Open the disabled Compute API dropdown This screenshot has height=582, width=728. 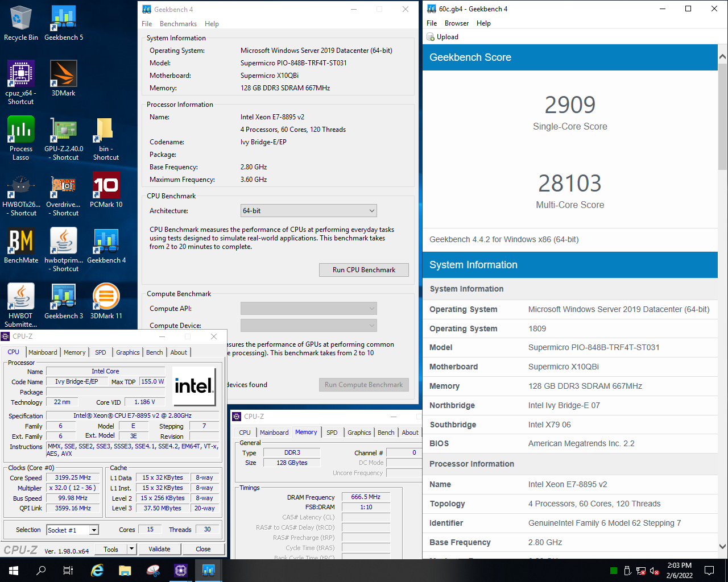309,309
